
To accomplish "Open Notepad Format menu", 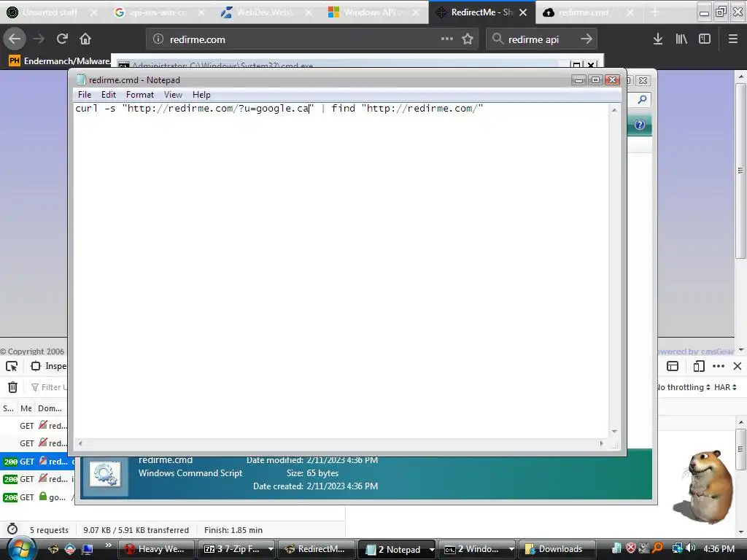I will (139, 95).
